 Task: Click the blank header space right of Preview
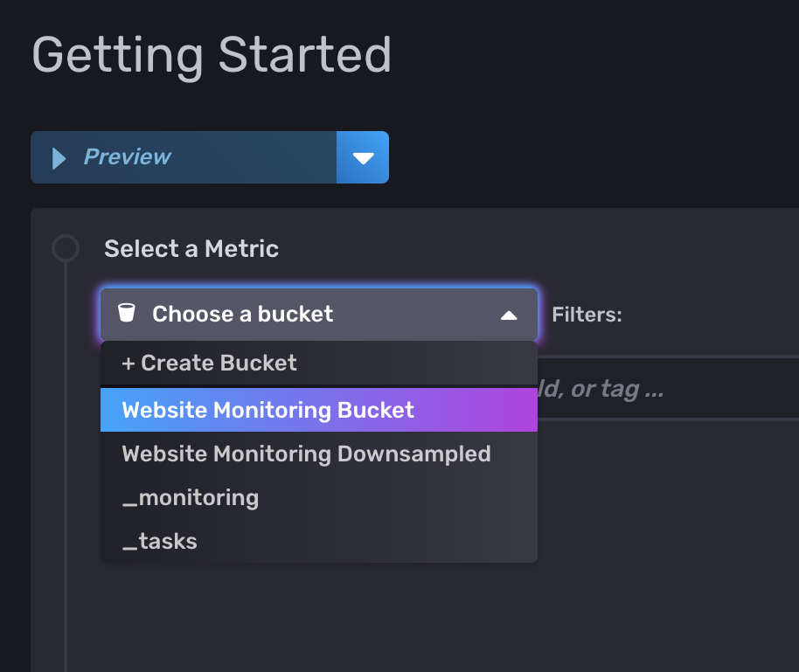point(594,158)
